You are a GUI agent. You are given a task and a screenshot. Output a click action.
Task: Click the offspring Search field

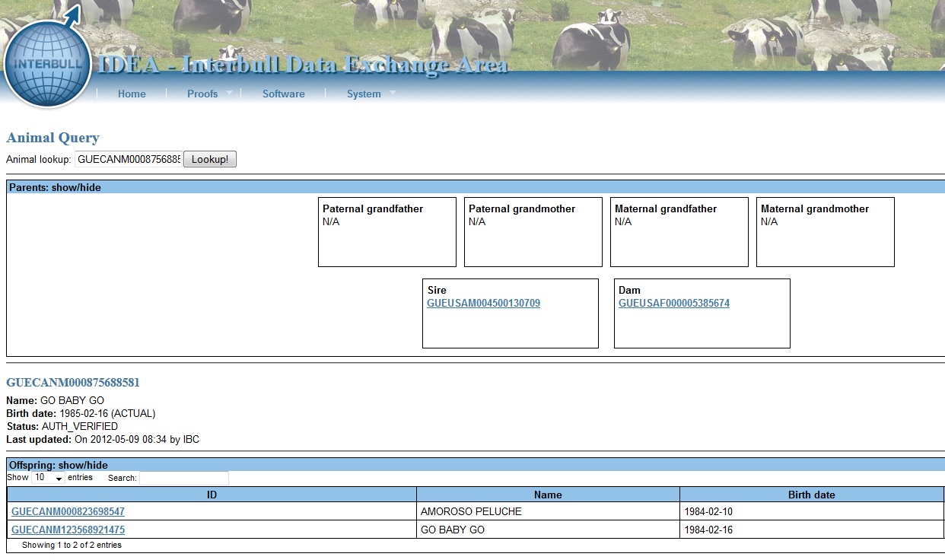183,478
